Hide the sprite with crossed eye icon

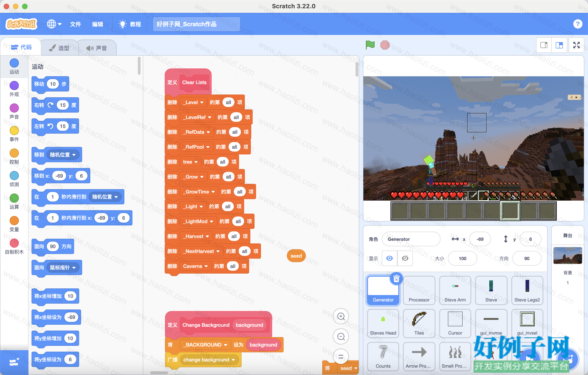[405, 258]
